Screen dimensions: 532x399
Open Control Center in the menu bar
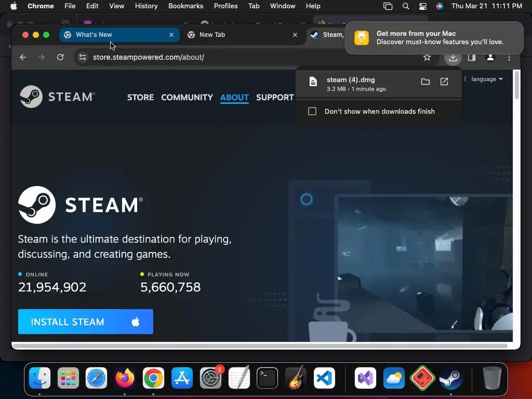tap(423, 6)
